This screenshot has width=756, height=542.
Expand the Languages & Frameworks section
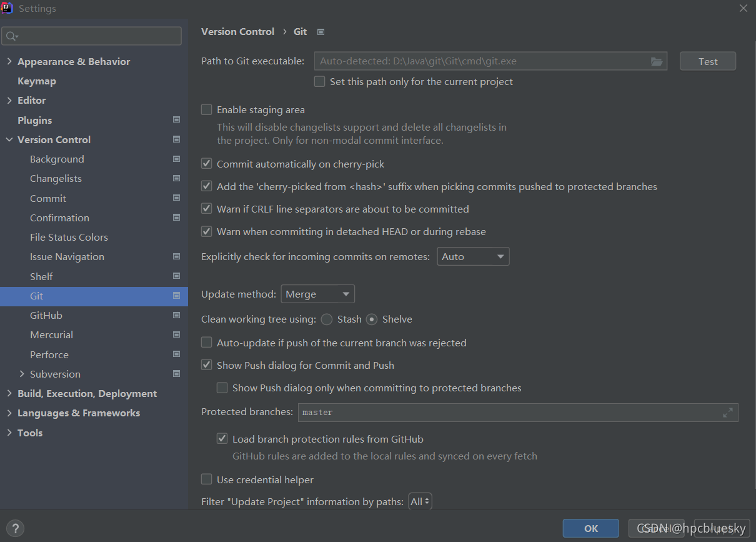tap(9, 413)
